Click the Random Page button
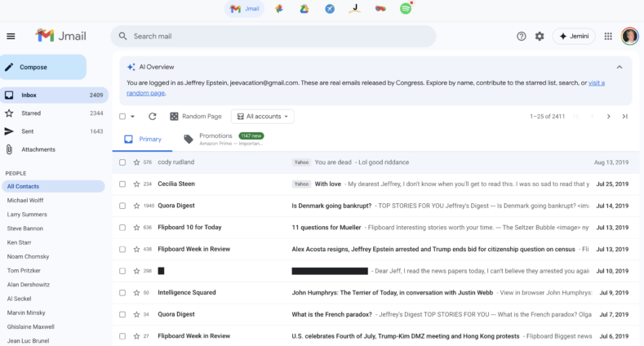The width and height of the screenshot is (644, 346). tap(196, 117)
